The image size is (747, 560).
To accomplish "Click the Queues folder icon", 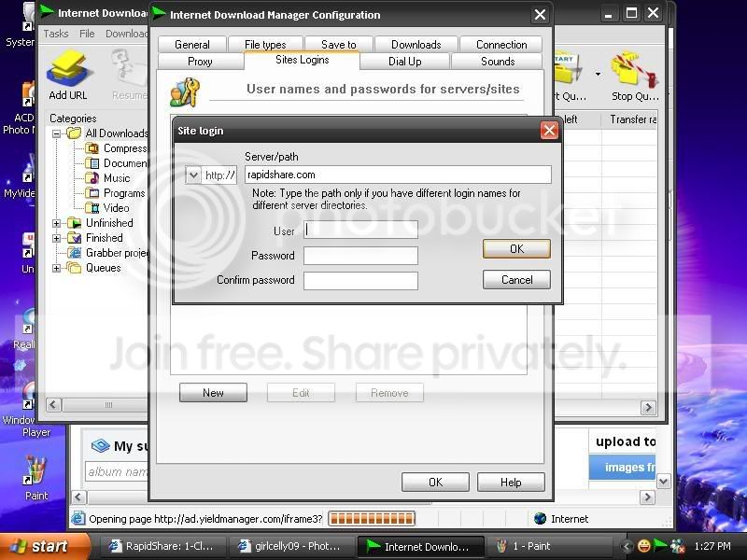I will pos(75,268).
